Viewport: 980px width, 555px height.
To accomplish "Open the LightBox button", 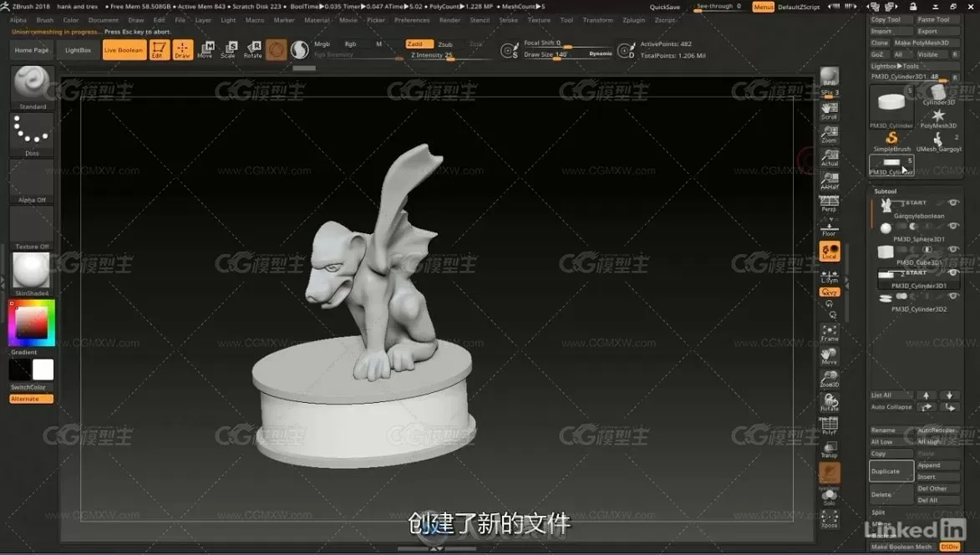I will pos(79,50).
